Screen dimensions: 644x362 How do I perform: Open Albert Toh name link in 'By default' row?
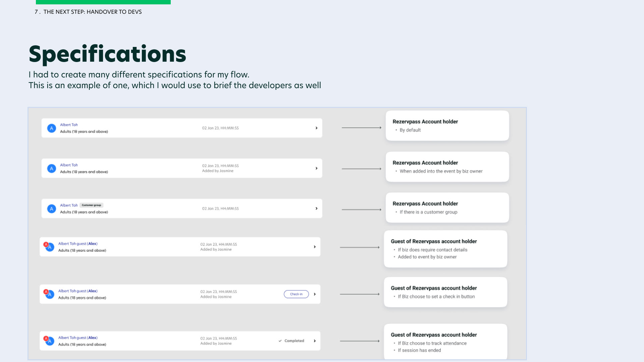pyautogui.click(x=69, y=125)
